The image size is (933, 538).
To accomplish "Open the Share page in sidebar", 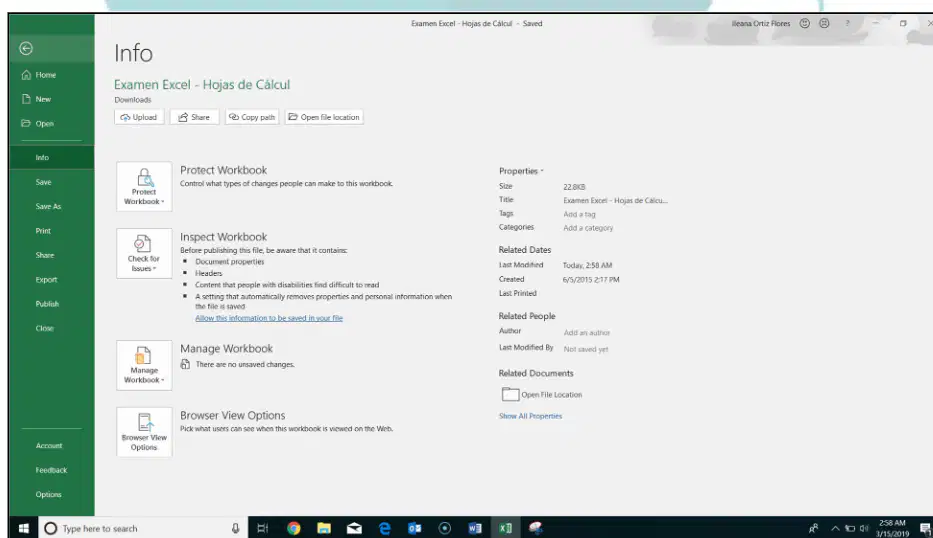I will click(45, 255).
